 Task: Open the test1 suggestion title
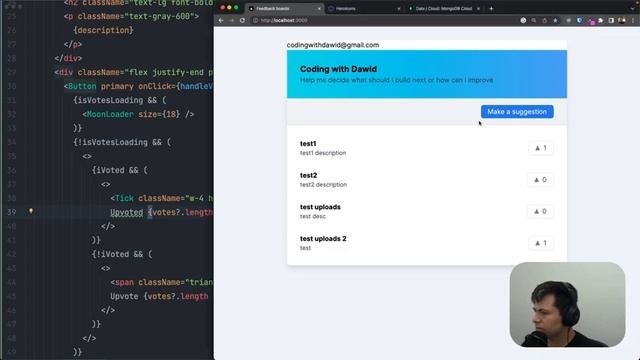point(308,144)
